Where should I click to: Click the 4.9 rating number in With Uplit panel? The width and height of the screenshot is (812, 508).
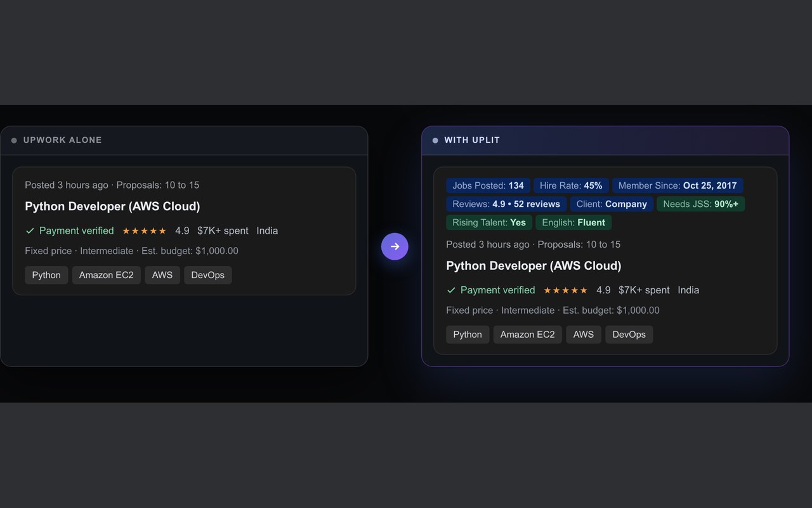(x=603, y=290)
